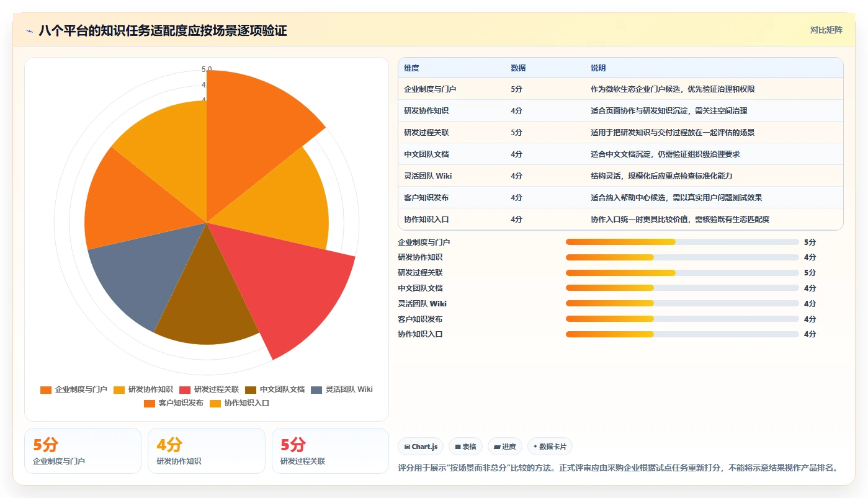Click the 数据 column header
Image resolution: width=868 pixels, height=498 pixels.
pos(518,68)
